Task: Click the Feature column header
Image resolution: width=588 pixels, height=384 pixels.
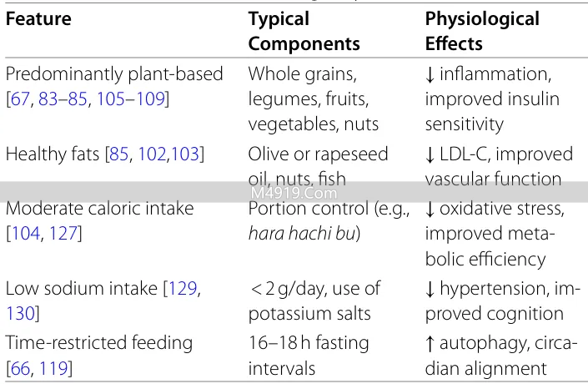Action: coord(39,18)
